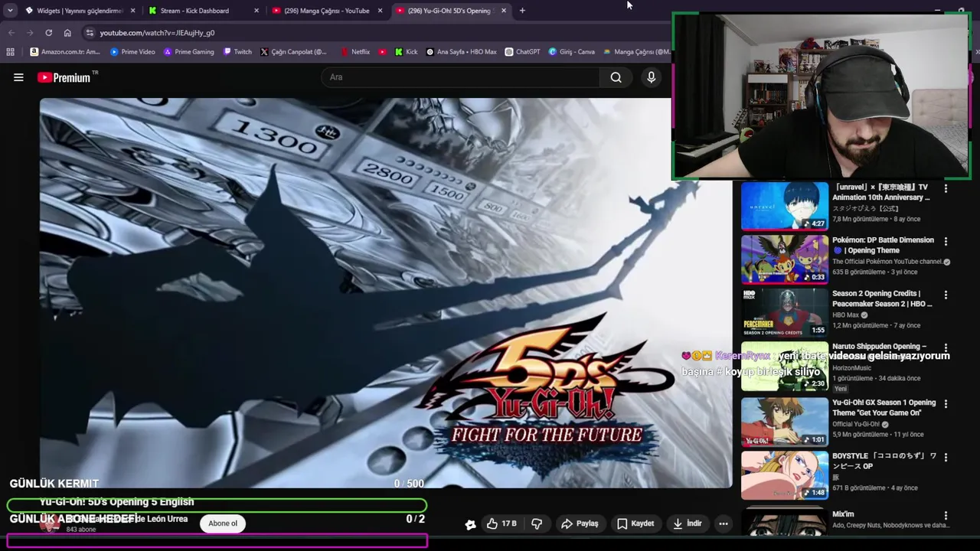Viewport: 980px width, 551px height.
Task: Open the browser home page
Action: [x=67, y=33]
